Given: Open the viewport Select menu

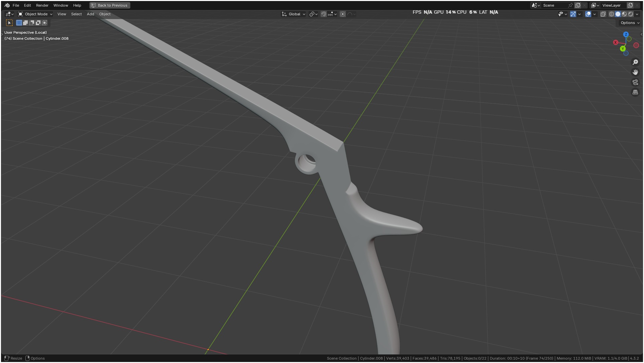Looking at the screenshot, I should tap(76, 14).
